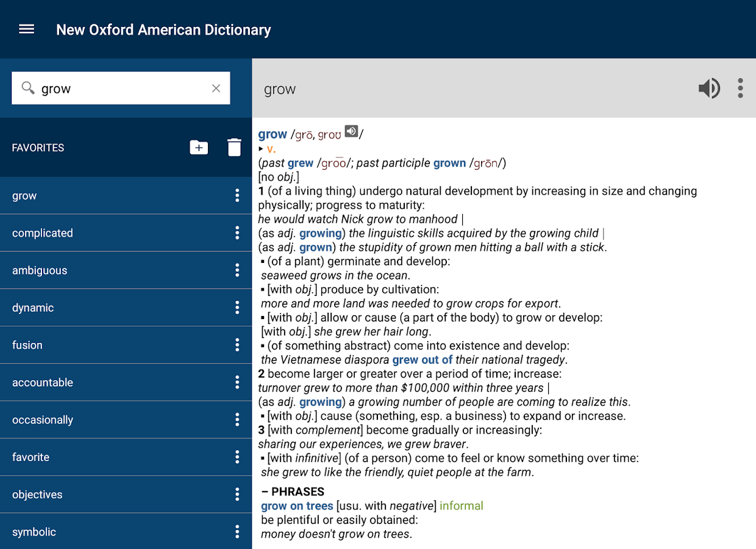
Task: Select 'occasionally' in the favorites list
Action: pyautogui.click(x=126, y=420)
